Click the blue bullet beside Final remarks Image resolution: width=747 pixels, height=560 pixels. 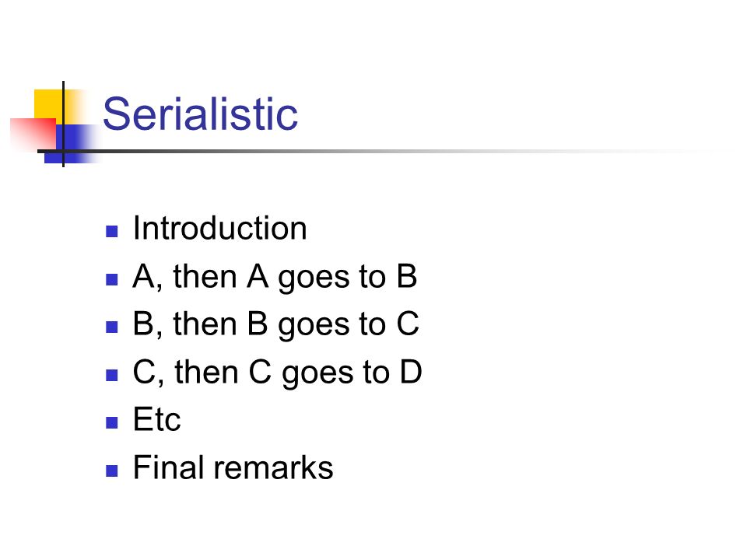pyautogui.click(x=111, y=471)
